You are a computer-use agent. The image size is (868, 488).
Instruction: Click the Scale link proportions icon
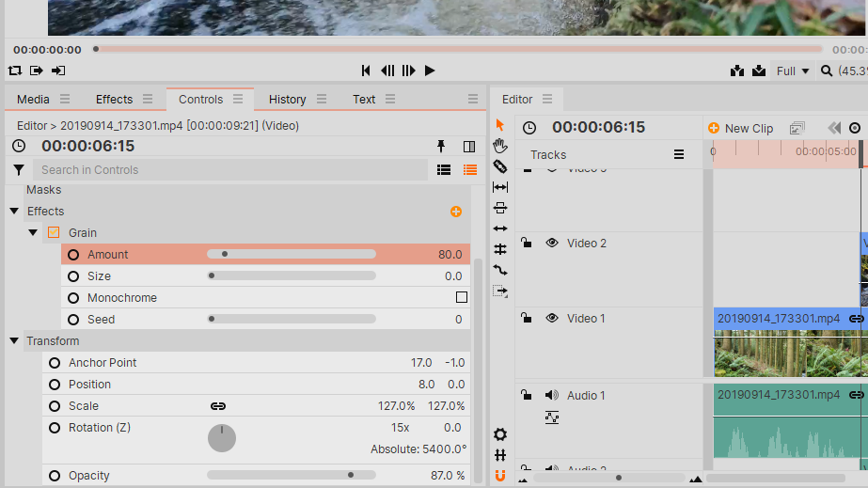pyautogui.click(x=218, y=406)
